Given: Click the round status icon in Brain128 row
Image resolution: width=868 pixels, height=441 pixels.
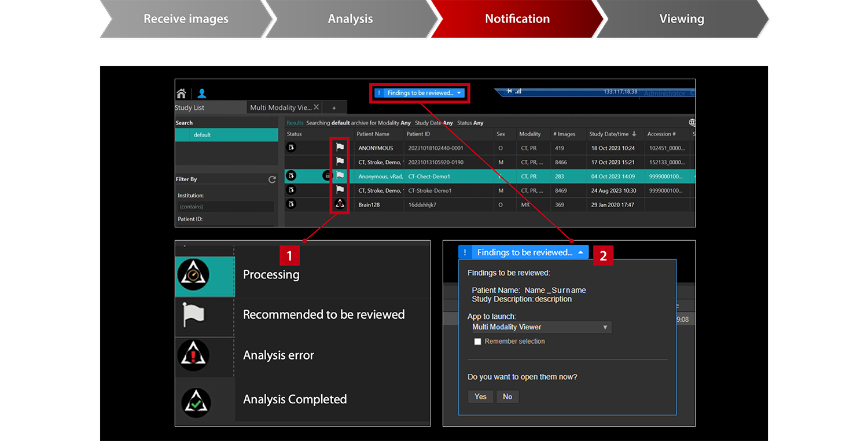Looking at the screenshot, I should [x=291, y=204].
